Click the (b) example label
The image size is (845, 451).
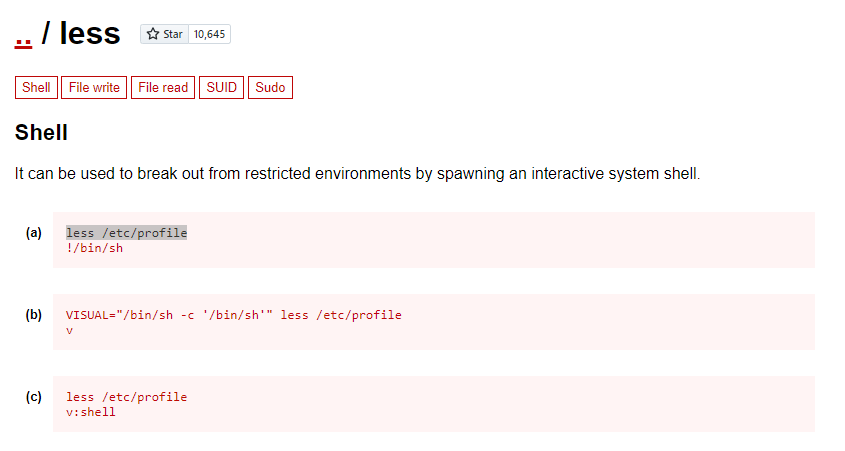pos(33,315)
